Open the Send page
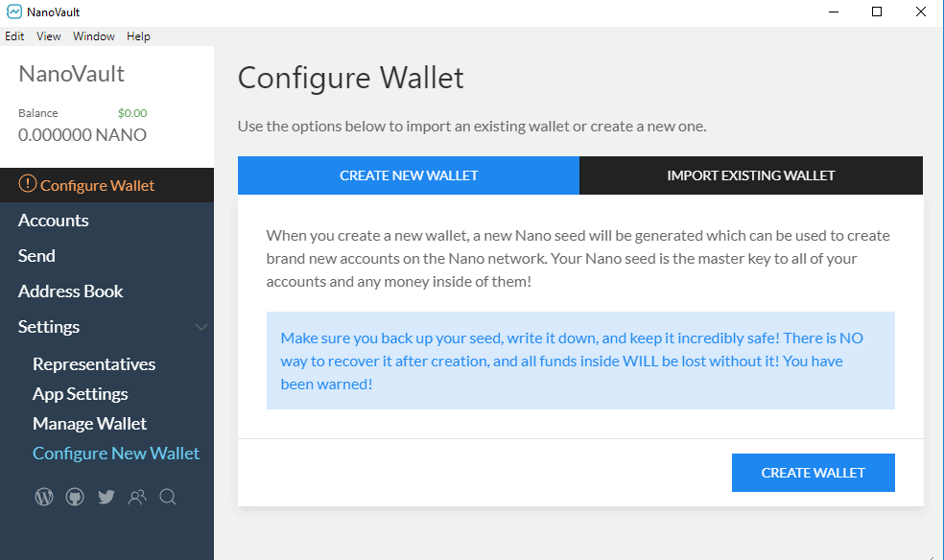The width and height of the screenshot is (944, 560). pyautogui.click(x=36, y=256)
